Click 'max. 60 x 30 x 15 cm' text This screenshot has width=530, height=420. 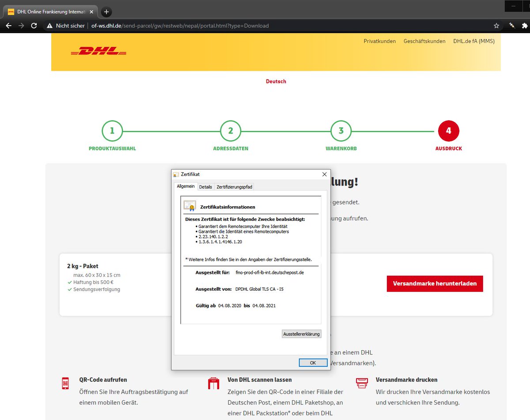click(97, 275)
